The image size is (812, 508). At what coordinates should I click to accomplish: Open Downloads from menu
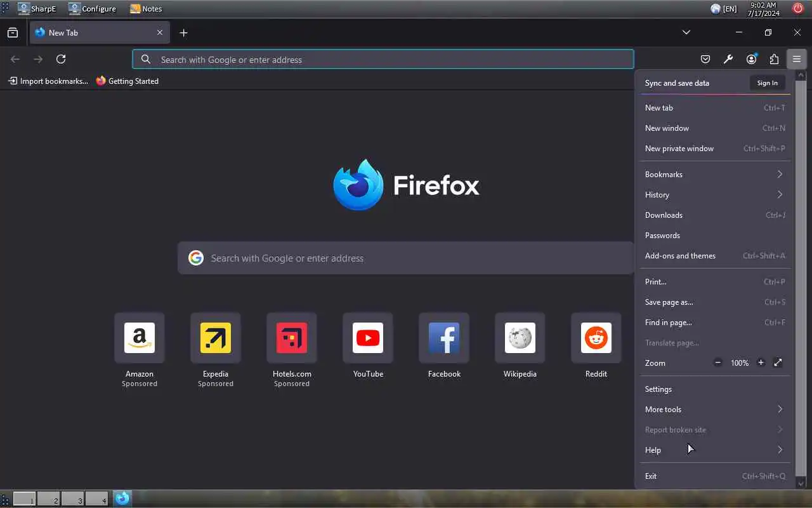click(714, 215)
